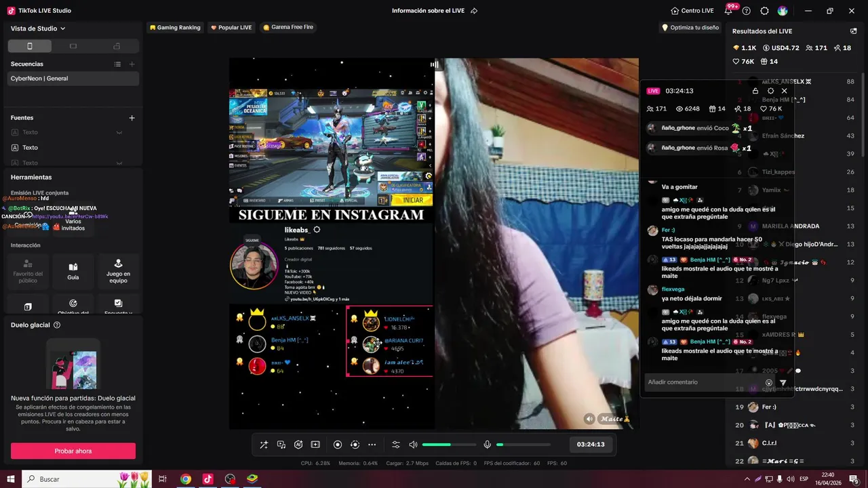Image resolution: width=868 pixels, height=488 pixels.
Task: Open floating chat window settings gear
Action: click(x=770, y=91)
